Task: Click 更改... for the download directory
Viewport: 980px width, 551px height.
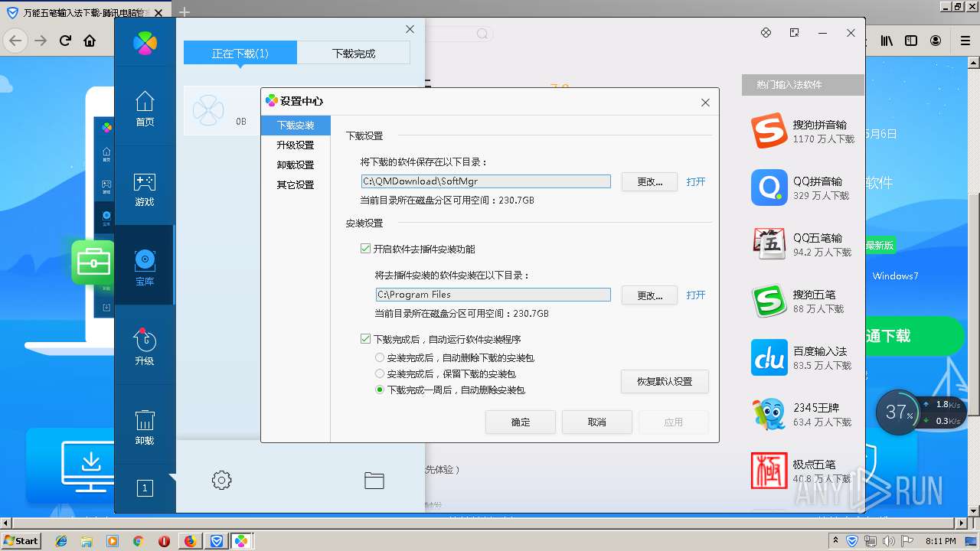Action: (x=649, y=181)
